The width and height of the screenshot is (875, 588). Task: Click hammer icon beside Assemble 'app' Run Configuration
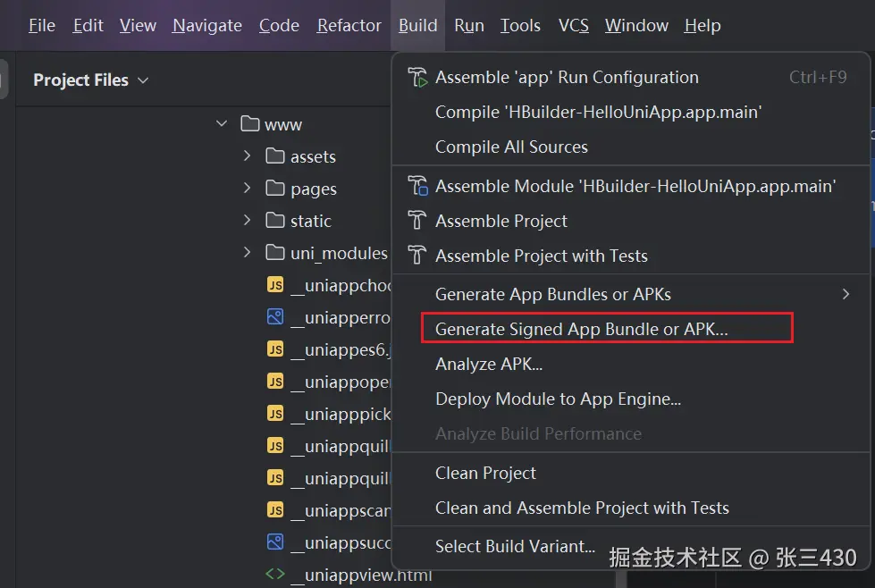[417, 77]
